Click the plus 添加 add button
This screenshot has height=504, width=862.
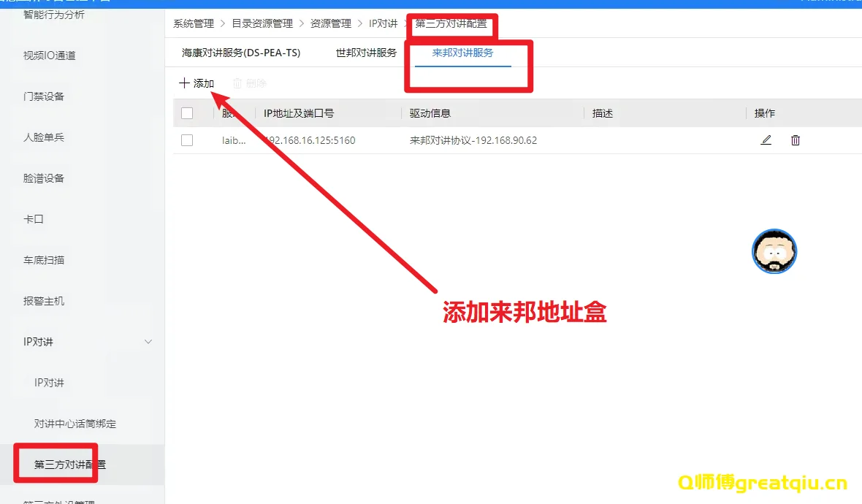click(x=197, y=84)
